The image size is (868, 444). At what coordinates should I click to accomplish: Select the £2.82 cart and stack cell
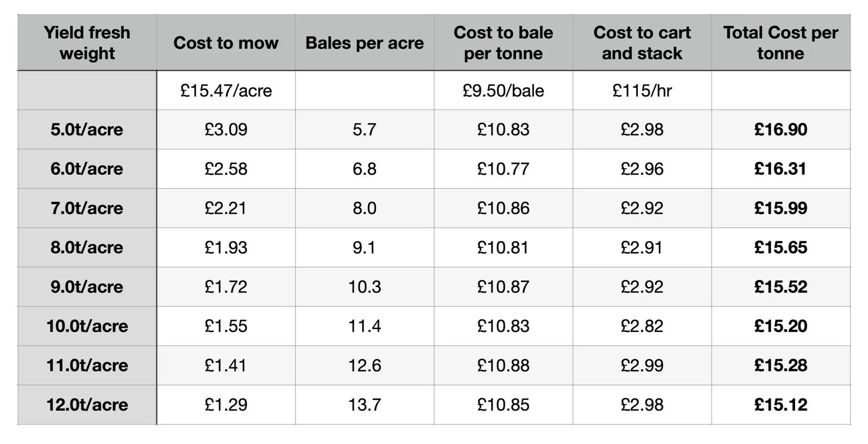642,326
